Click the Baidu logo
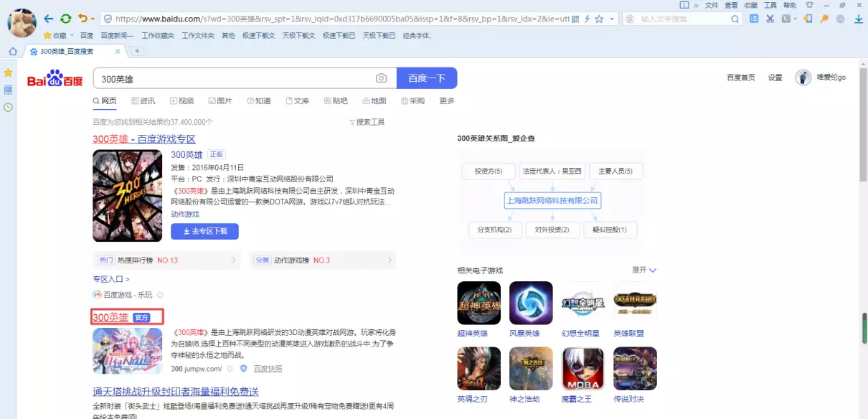 (55, 78)
